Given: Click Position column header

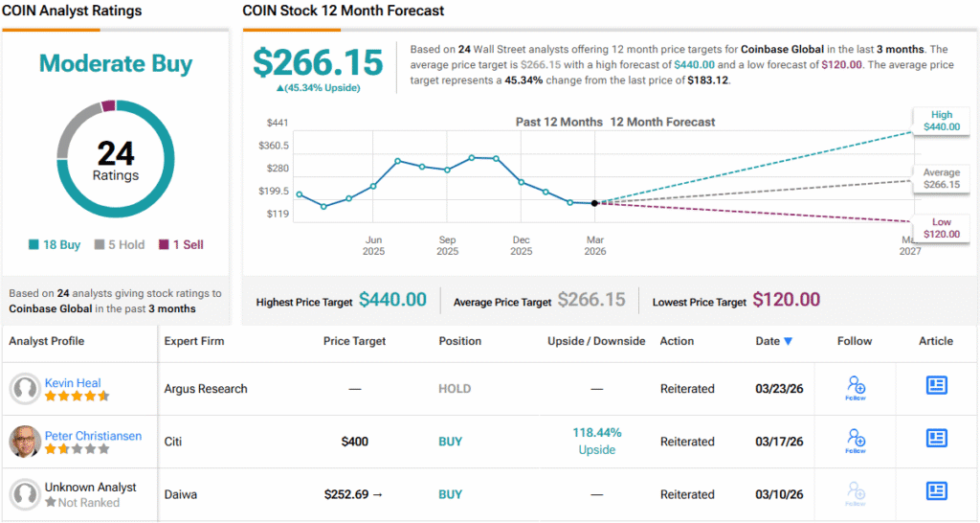Looking at the screenshot, I should click(460, 341).
